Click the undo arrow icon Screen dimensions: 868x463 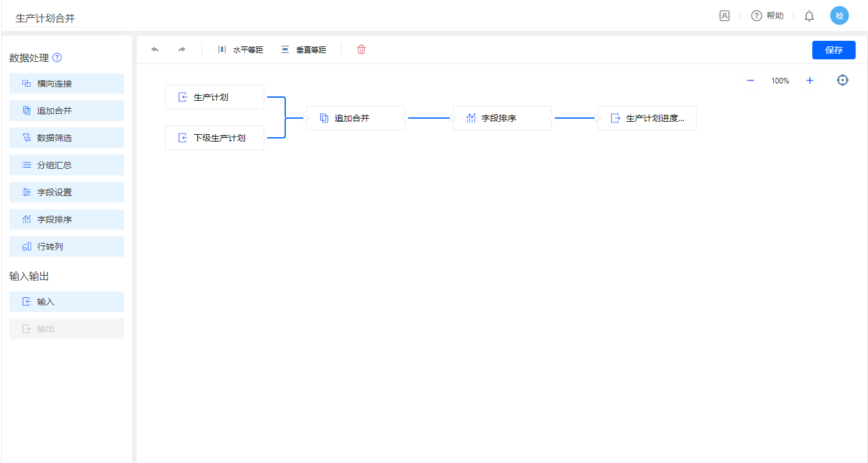pos(155,49)
